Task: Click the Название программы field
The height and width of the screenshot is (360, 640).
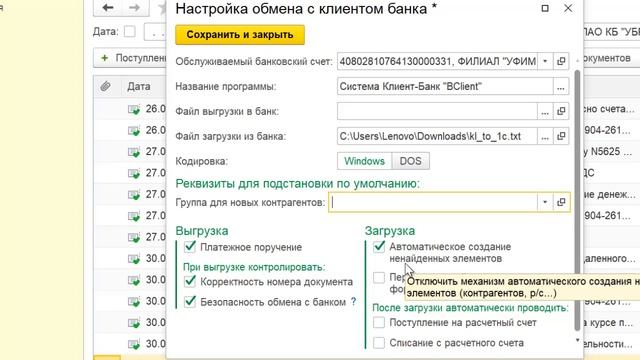Action: pos(445,87)
